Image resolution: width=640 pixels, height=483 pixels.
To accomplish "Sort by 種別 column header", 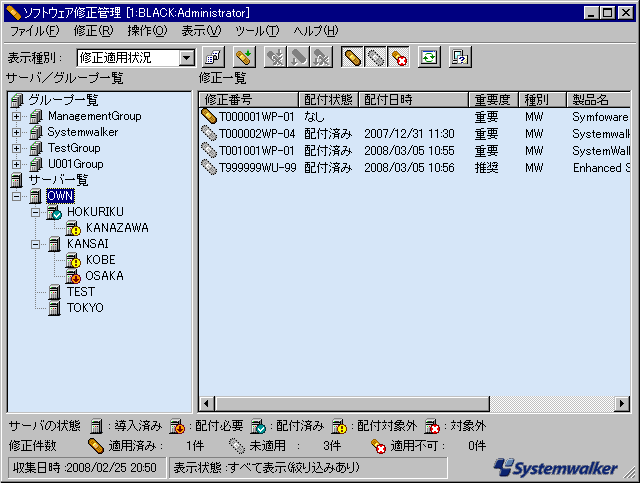I will pyautogui.click(x=542, y=100).
